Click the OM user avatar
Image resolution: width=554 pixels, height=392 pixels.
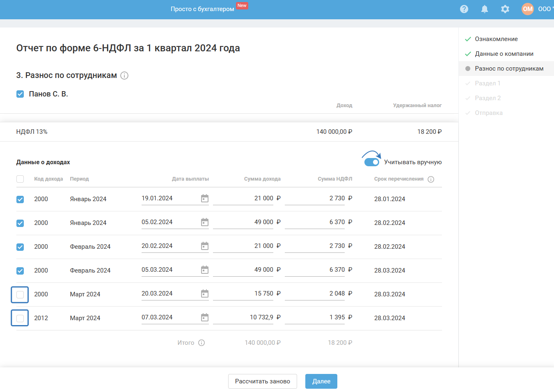click(528, 9)
